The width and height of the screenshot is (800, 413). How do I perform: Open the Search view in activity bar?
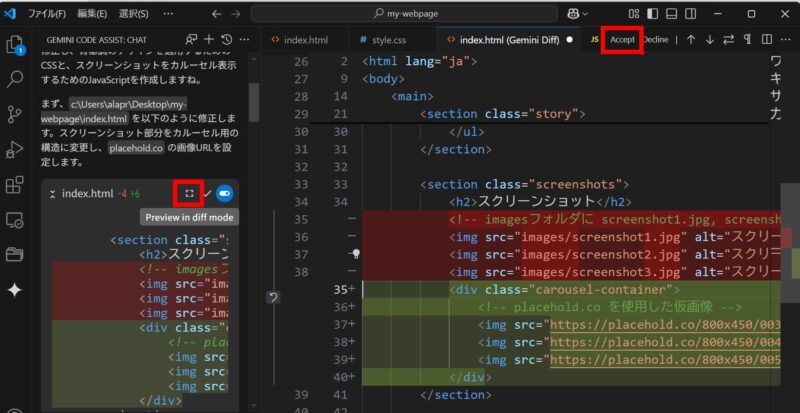14,79
